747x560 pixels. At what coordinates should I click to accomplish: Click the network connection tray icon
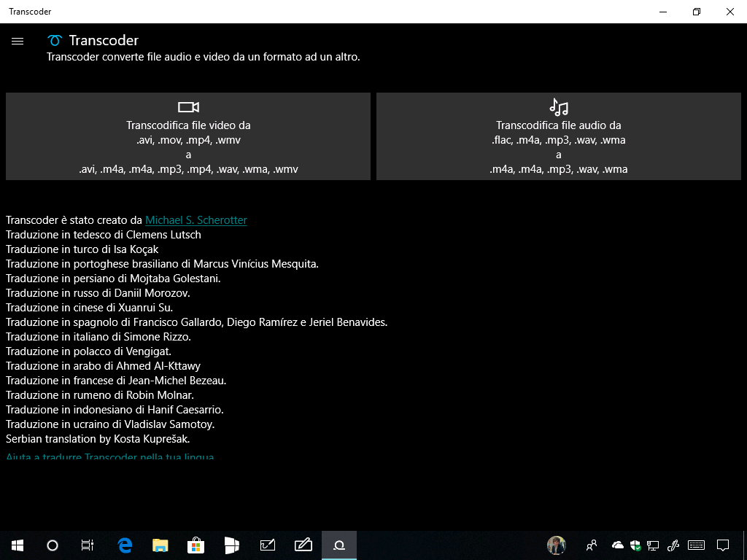[653, 545]
